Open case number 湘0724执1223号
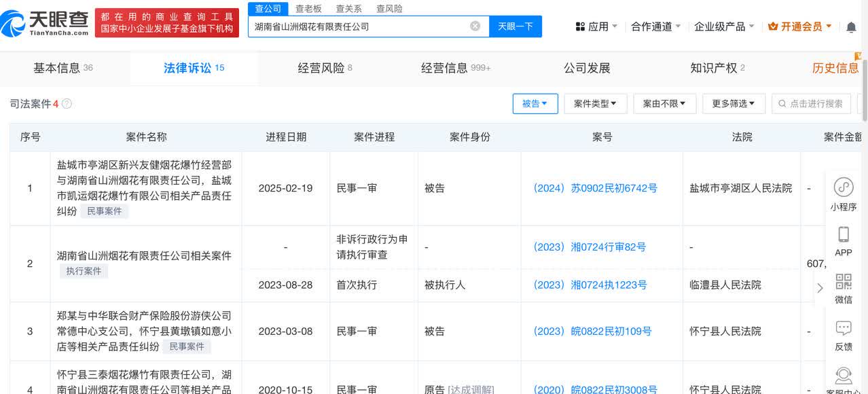Viewport: 868px width, 394px height. coord(590,285)
